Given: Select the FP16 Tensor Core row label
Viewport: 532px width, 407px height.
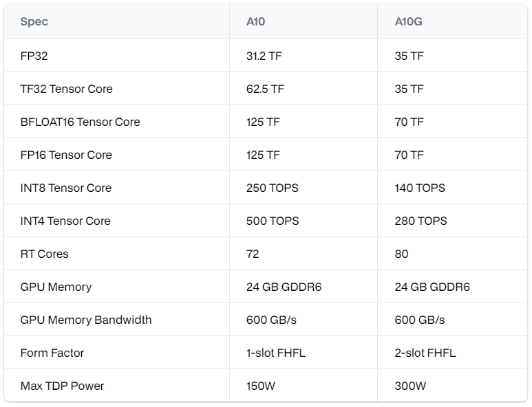Looking at the screenshot, I should [66, 155].
